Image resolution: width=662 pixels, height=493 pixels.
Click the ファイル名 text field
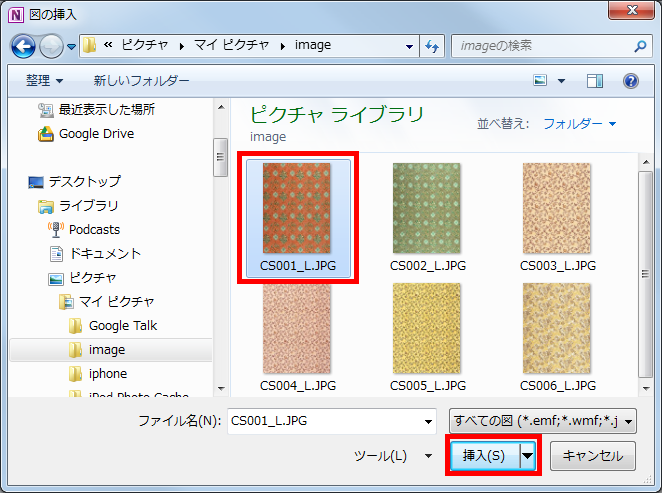[x=324, y=421]
